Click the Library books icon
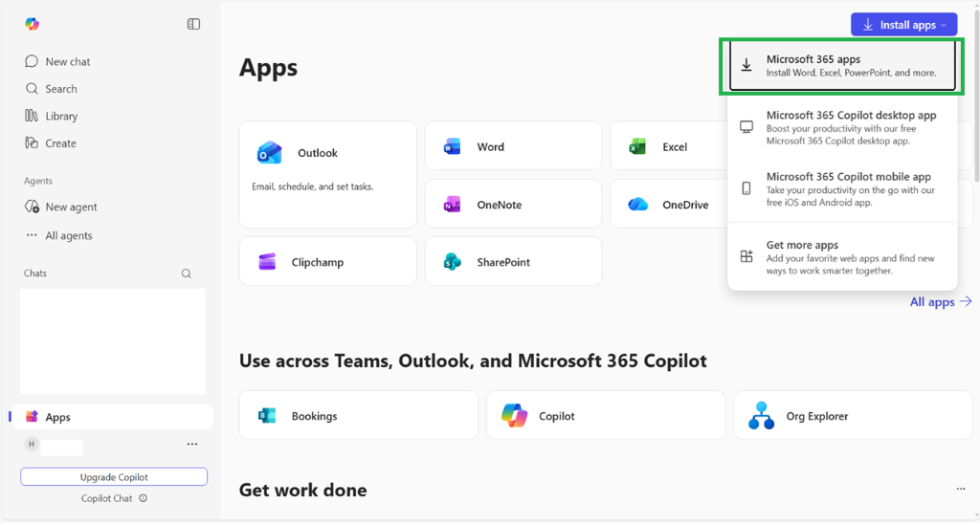 pos(32,116)
